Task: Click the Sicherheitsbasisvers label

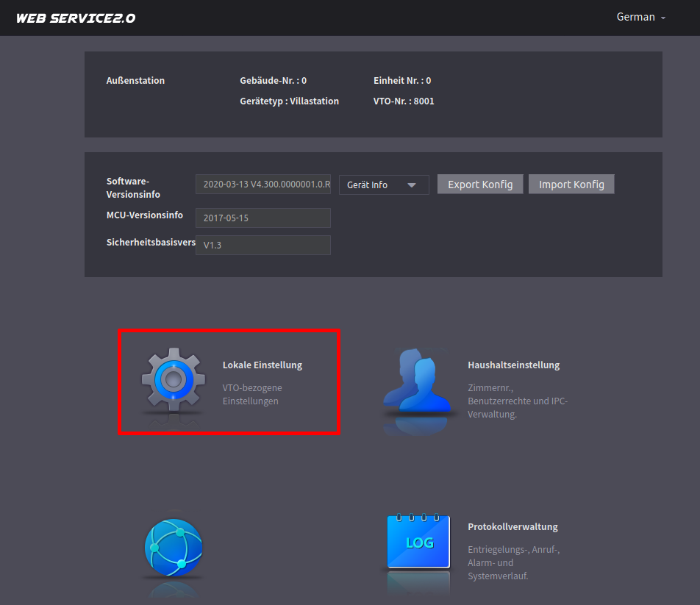Action: pos(151,243)
